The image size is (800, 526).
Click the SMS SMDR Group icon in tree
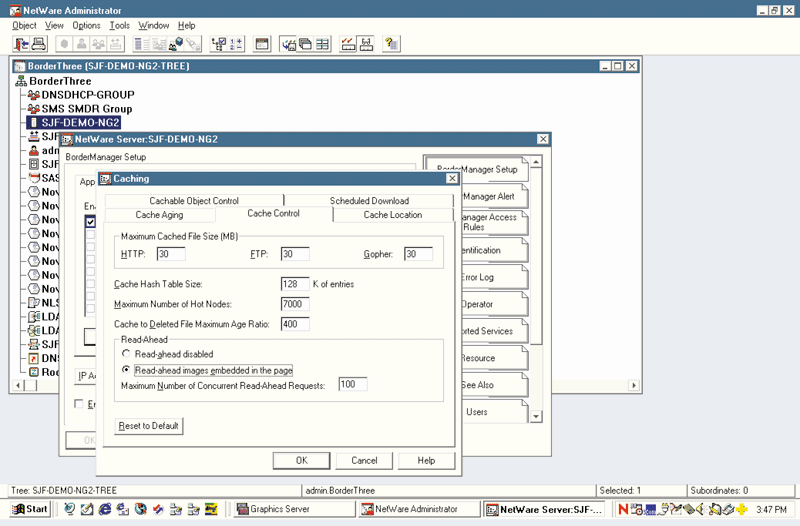point(34,109)
